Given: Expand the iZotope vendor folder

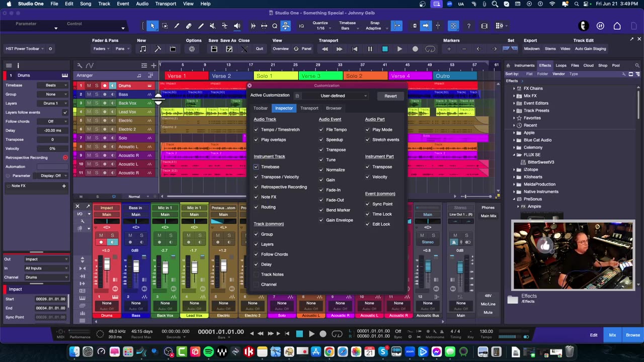Looking at the screenshot, I should 514,169.
